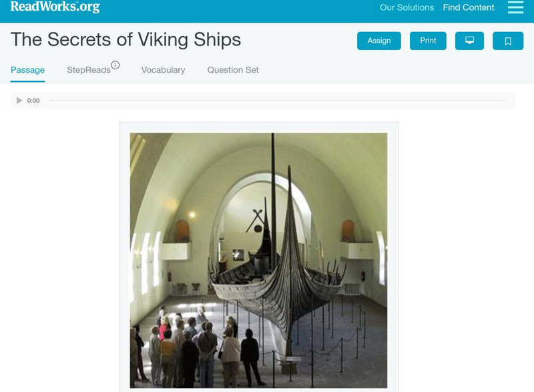Assign this passage to students
Image resolution: width=534 pixels, height=392 pixels.
(378, 40)
